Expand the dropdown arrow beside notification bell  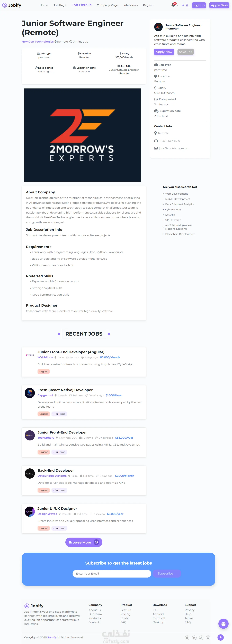pos(178,5)
